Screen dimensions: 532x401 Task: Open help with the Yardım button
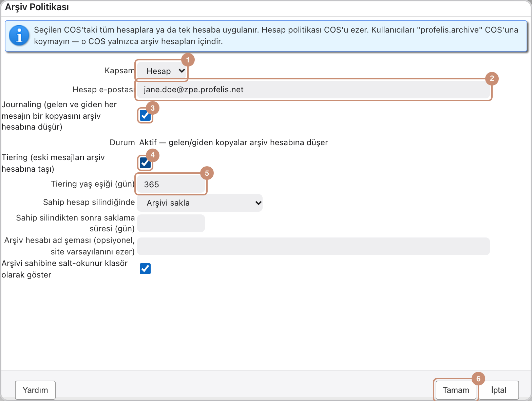click(x=35, y=390)
